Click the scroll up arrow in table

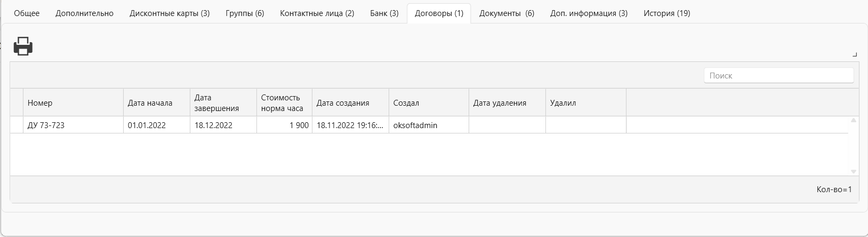point(853,121)
